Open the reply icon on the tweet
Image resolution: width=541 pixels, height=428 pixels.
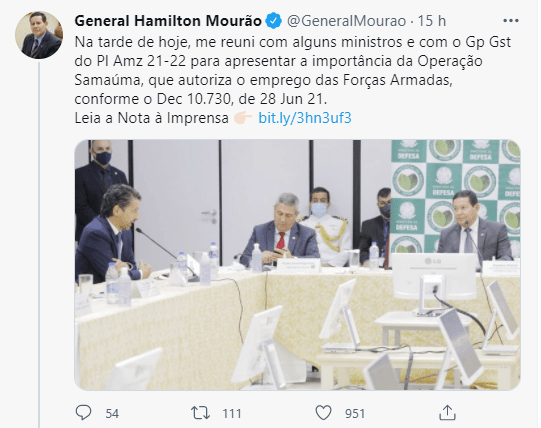coord(83,412)
